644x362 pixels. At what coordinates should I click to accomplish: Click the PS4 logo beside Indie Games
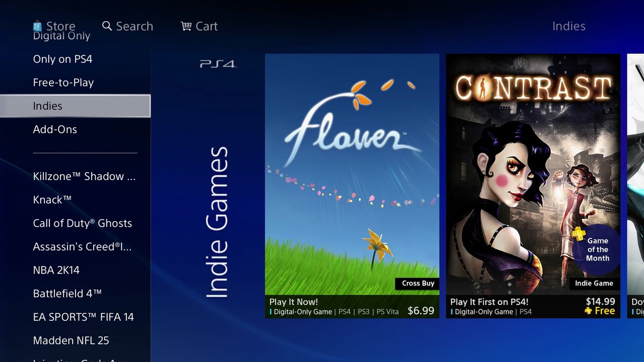218,64
